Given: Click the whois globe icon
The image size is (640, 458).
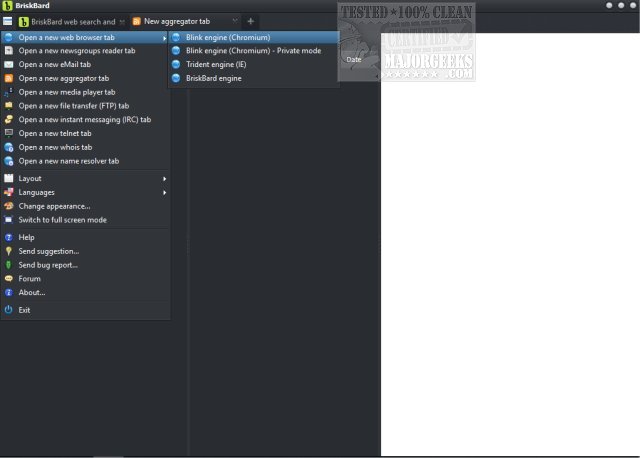Looking at the screenshot, I should coord(9,147).
